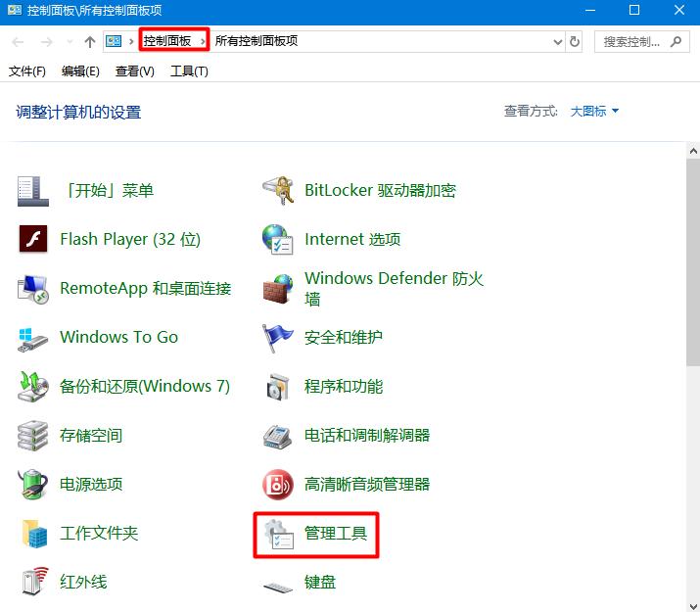The image size is (700, 612).
Task: Open the 备份和还原(Windows 7) icon
Action: pyautogui.click(x=33, y=386)
